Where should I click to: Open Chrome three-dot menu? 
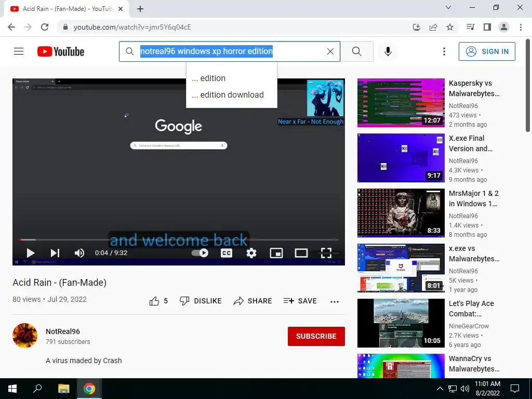(x=521, y=27)
